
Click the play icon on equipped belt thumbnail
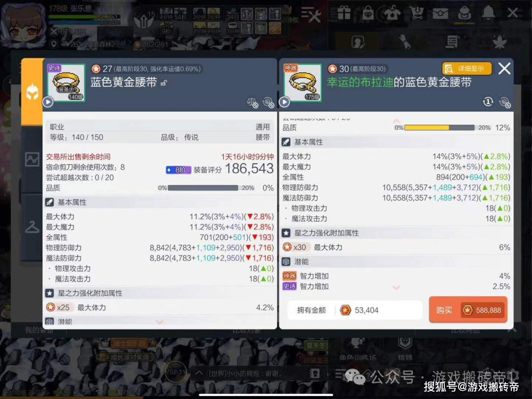coord(48,102)
